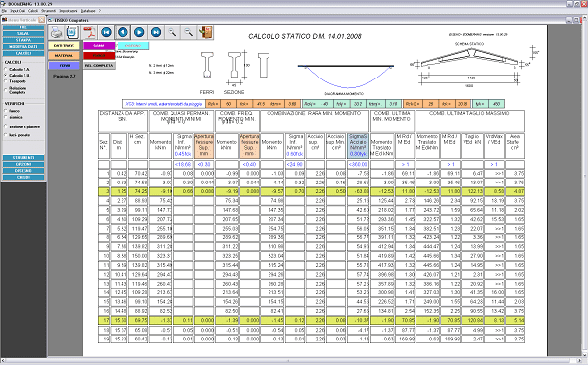
Task: Open the blue FERRI section button
Action: [64, 66]
